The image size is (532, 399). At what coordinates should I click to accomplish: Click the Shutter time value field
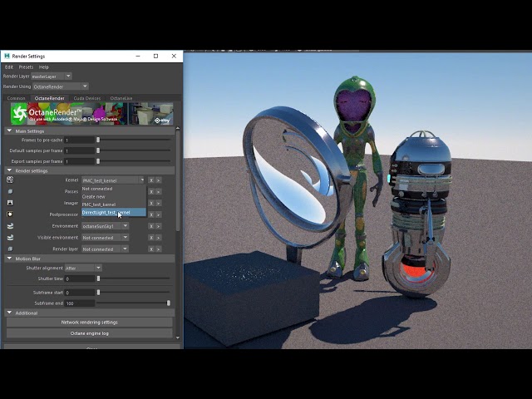coord(80,278)
